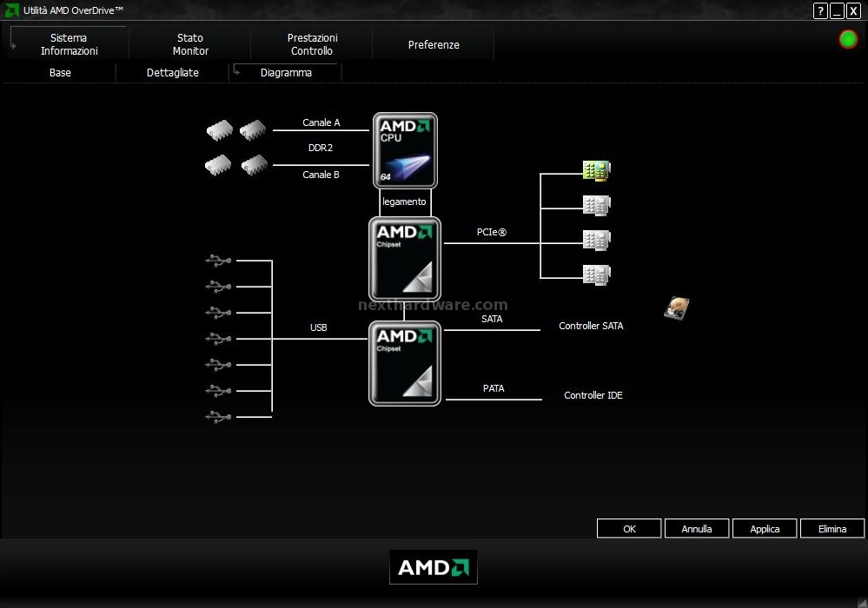Select the Dettagliate sub-tab

pyautogui.click(x=173, y=72)
